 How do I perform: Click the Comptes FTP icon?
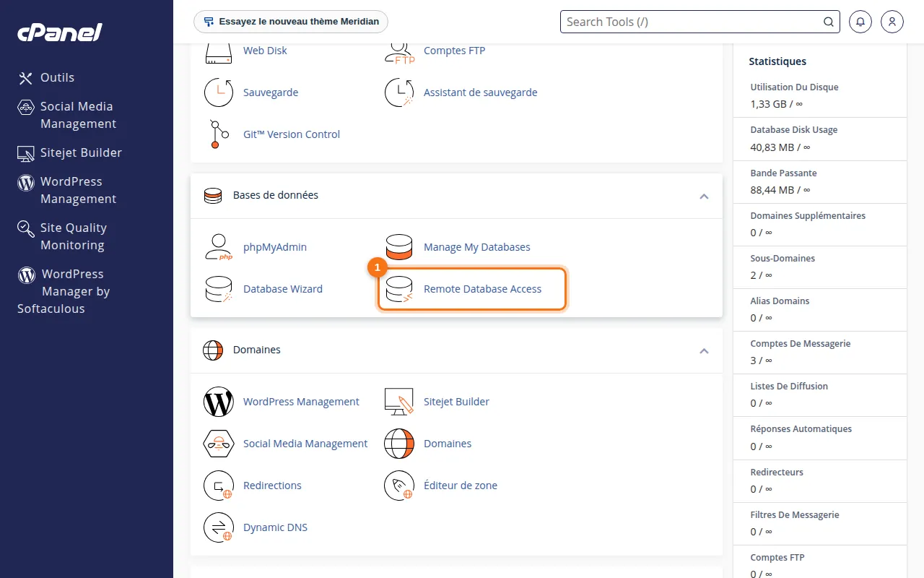(x=399, y=52)
